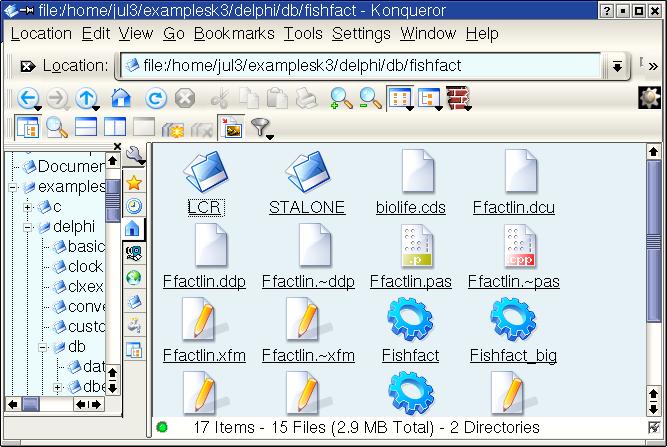The image size is (667, 447).
Task: Select the Tree View mode button
Action: (430, 98)
